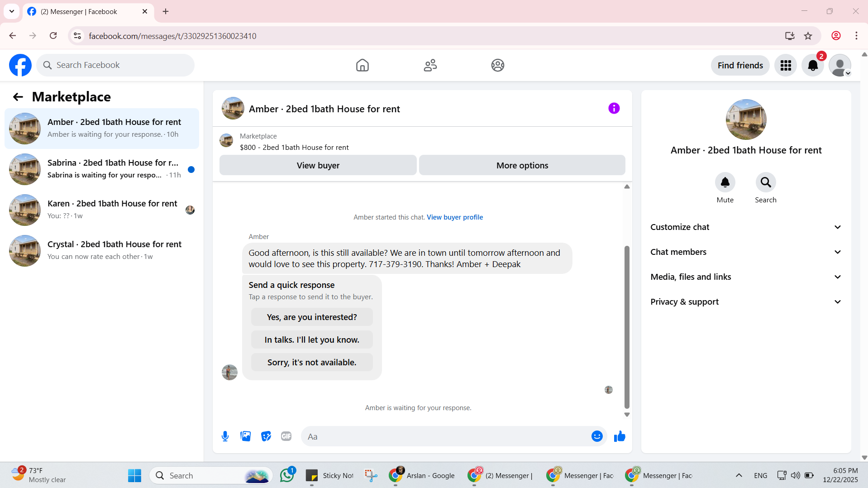Send quick reply 'Yes, are you interested?'
The height and width of the screenshot is (488, 868).
pos(312,317)
